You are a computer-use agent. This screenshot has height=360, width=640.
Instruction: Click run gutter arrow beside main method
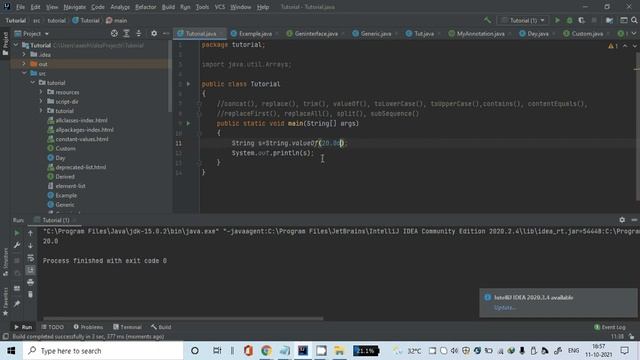[188, 123]
